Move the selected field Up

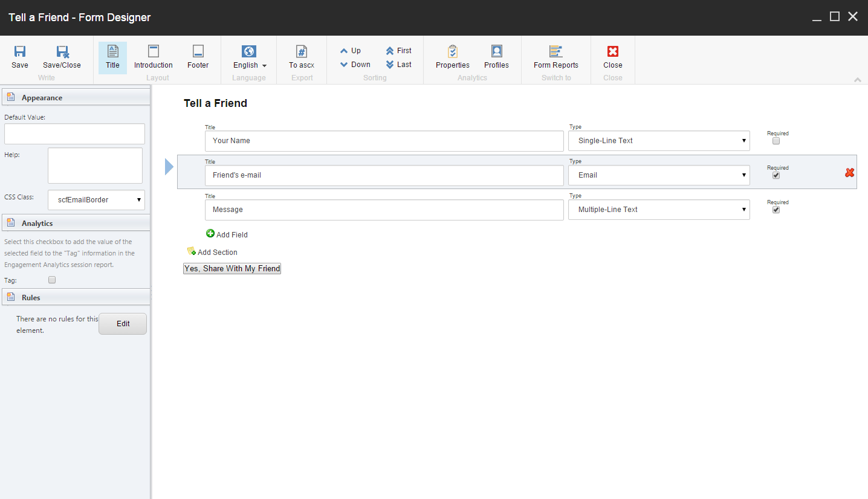[351, 51]
